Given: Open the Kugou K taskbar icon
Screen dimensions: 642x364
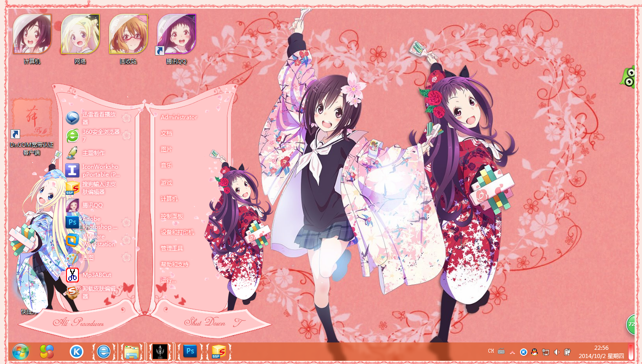Looking at the screenshot, I should (77, 352).
